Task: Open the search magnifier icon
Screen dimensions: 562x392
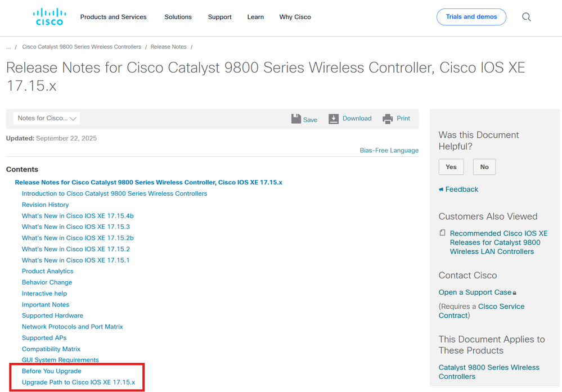Action: click(x=527, y=17)
